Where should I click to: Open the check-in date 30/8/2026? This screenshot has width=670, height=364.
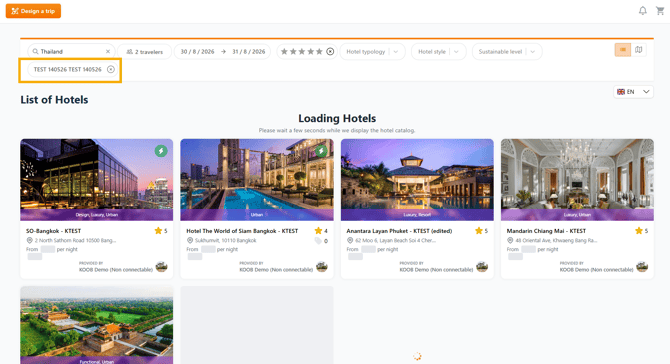(x=197, y=52)
